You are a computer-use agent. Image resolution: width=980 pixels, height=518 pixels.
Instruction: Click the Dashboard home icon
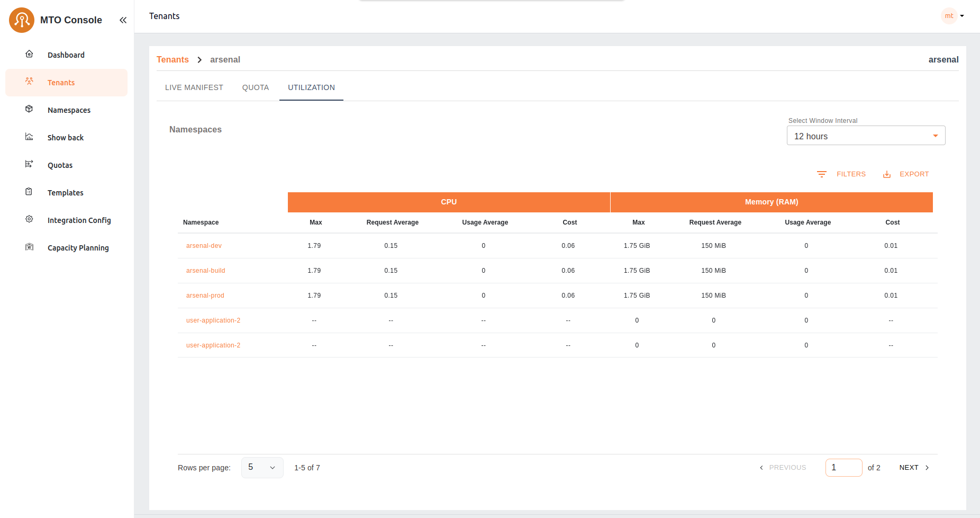30,54
